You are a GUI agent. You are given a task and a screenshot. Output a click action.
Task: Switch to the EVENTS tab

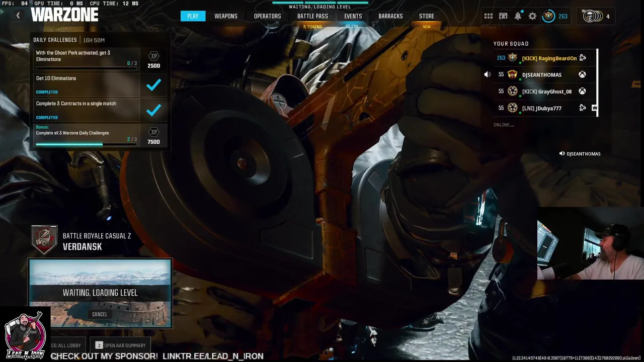point(353,16)
